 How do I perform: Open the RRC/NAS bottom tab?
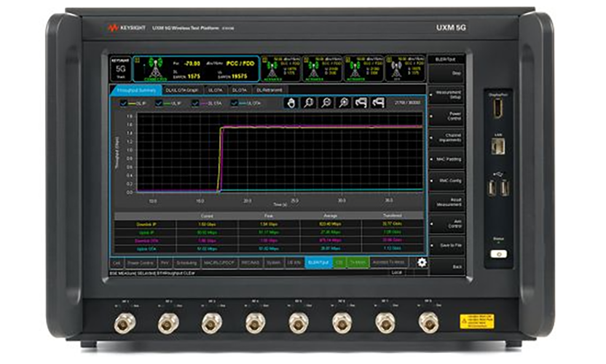pyautogui.click(x=251, y=263)
